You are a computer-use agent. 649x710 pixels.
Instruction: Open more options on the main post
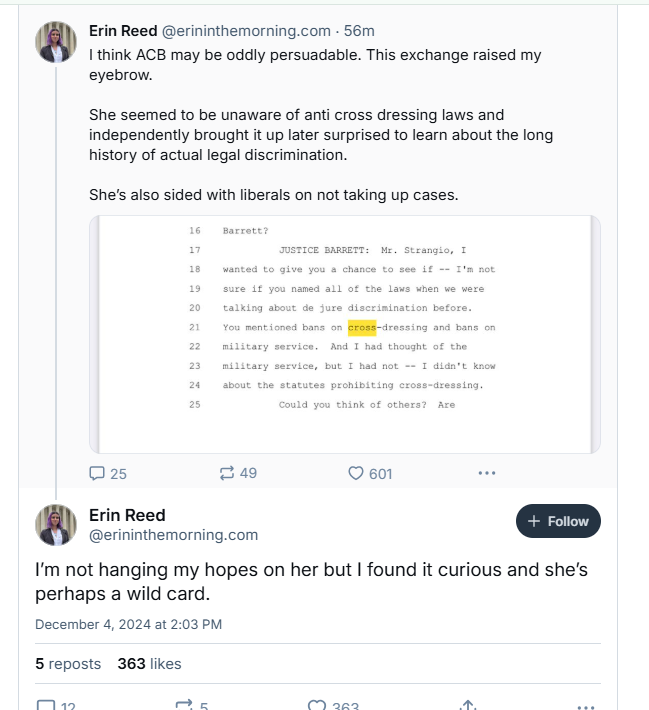pyautogui.click(x=586, y=705)
